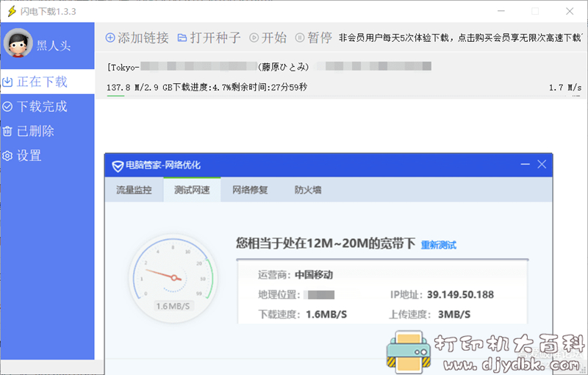The image size is (588, 375).
Task: Click the IP address 39.149.50.188
Action: (x=461, y=295)
